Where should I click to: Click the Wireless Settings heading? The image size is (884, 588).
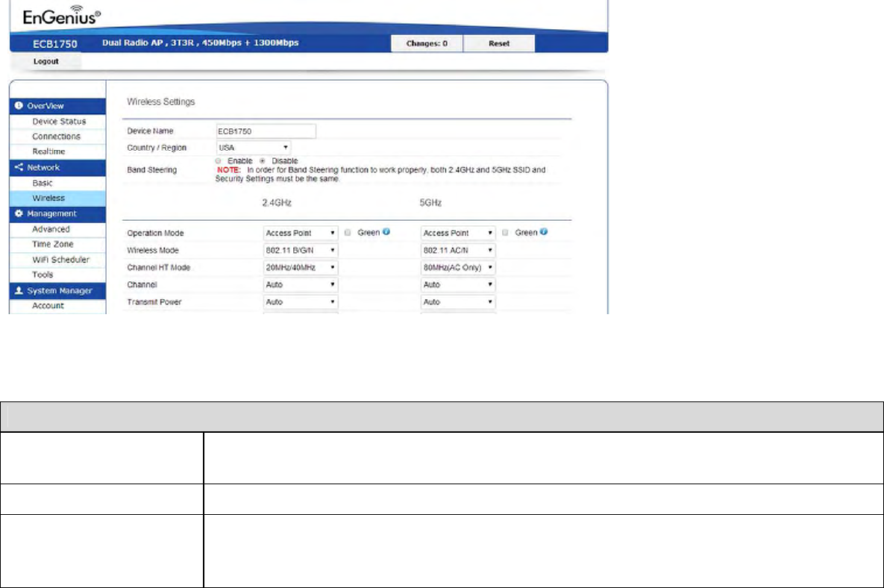[x=160, y=102]
